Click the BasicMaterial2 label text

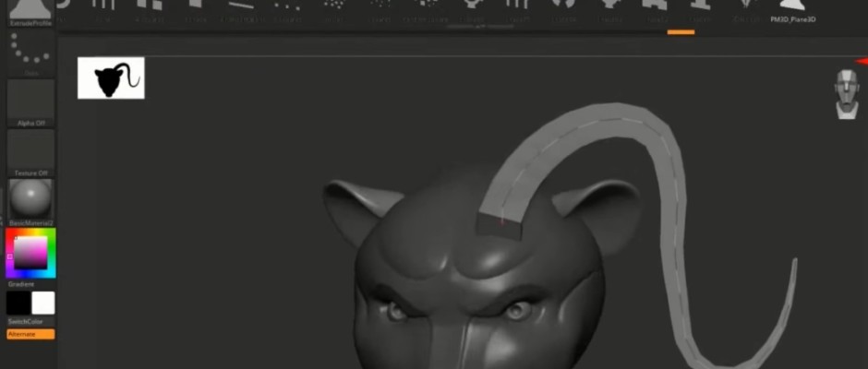point(30,223)
